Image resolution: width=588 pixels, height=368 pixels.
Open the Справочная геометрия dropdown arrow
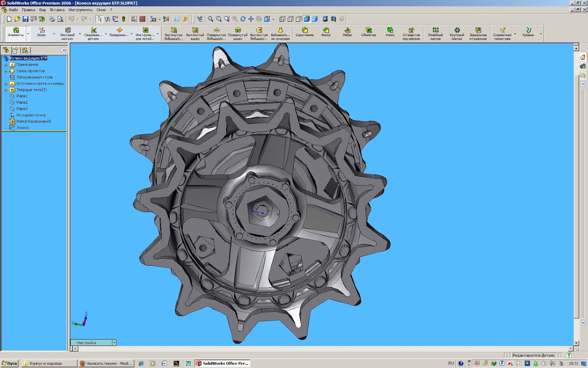point(515,34)
